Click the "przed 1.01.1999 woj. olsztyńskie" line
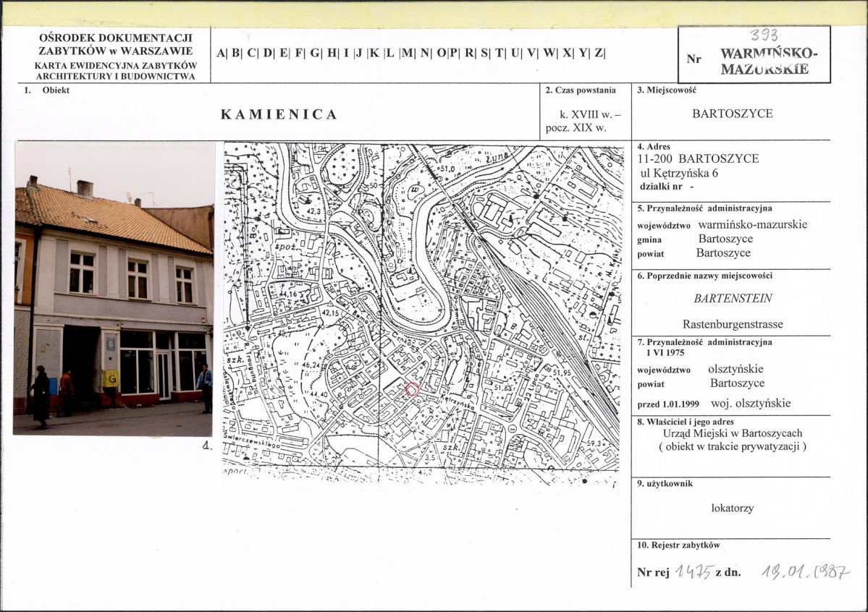This screenshot has height=612, width=868. point(714,404)
